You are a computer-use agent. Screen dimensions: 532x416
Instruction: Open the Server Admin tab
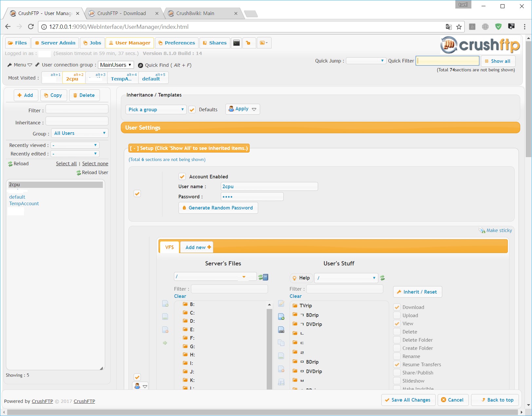point(55,43)
